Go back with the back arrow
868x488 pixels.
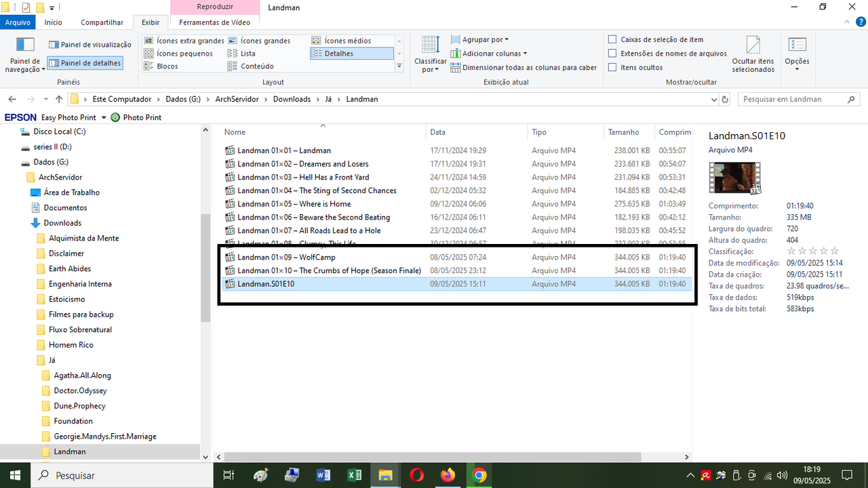(x=12, y=99)
